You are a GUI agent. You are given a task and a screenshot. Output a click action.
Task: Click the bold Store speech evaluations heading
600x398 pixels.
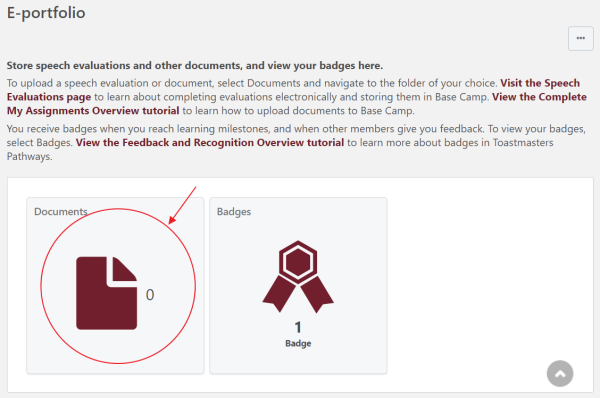pyautogui.click(x=194, y=65)
